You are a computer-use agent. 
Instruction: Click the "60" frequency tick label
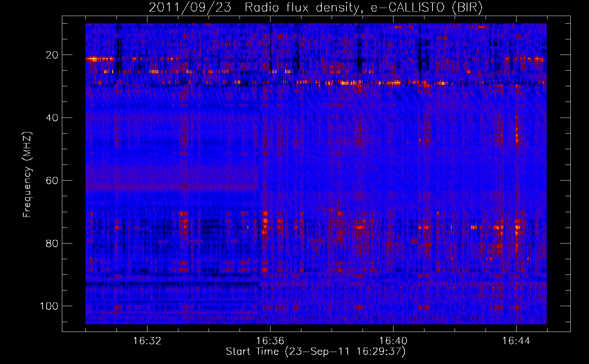point(52,181)
